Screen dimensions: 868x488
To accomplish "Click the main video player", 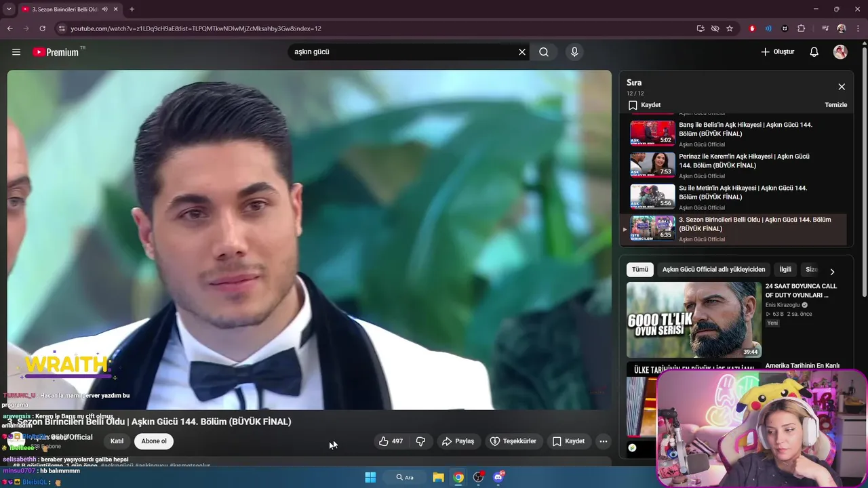I will [309, 240].
